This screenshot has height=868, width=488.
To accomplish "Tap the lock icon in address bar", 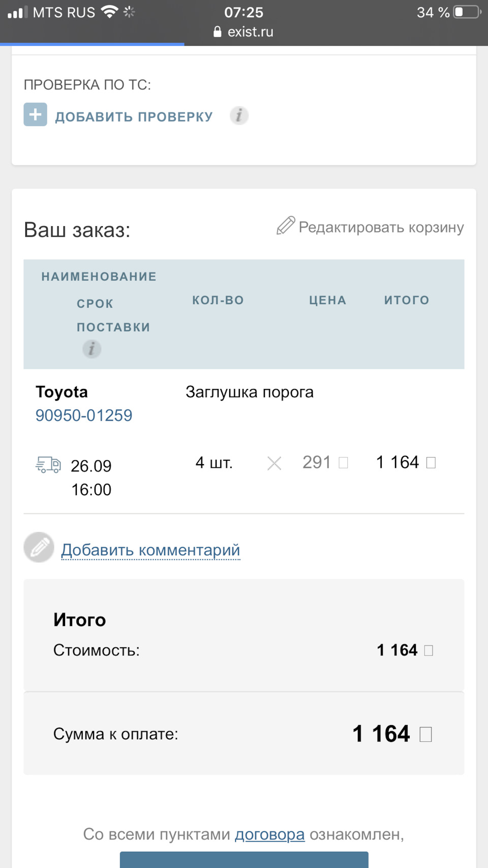I will tap(218, 32).
